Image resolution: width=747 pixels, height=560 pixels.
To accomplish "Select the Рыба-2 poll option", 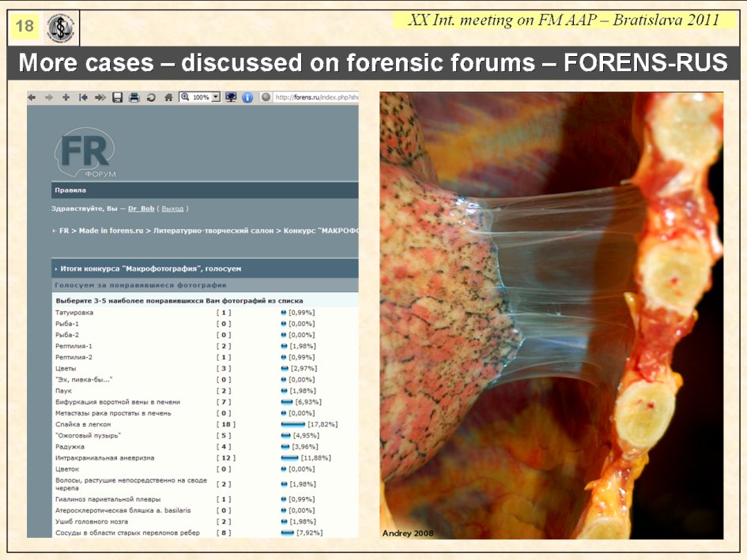I will tap(67, 335).
